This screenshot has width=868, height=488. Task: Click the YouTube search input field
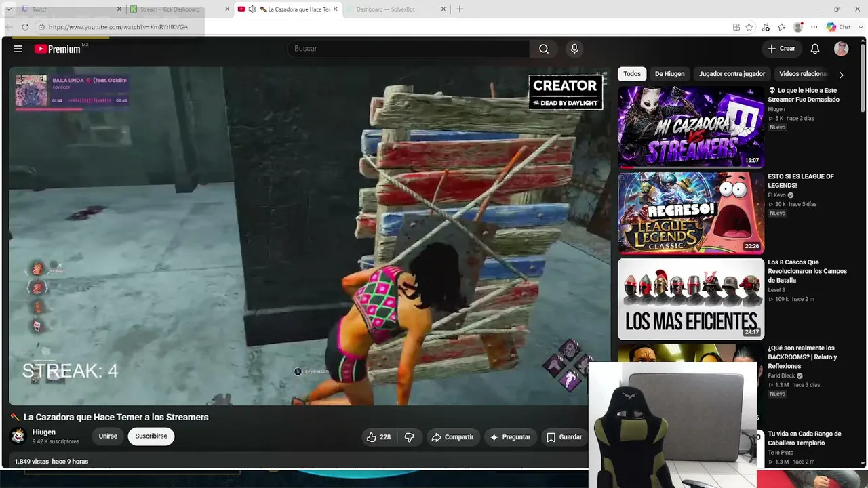408,49
